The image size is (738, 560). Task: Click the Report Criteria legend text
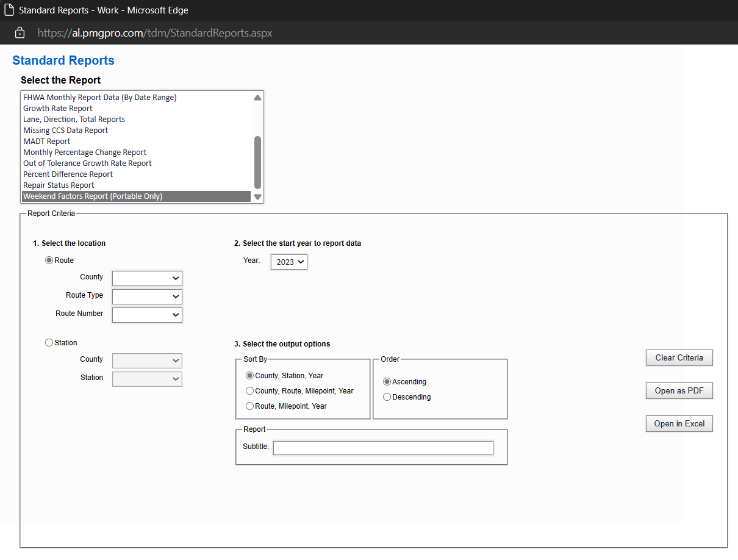51,214
